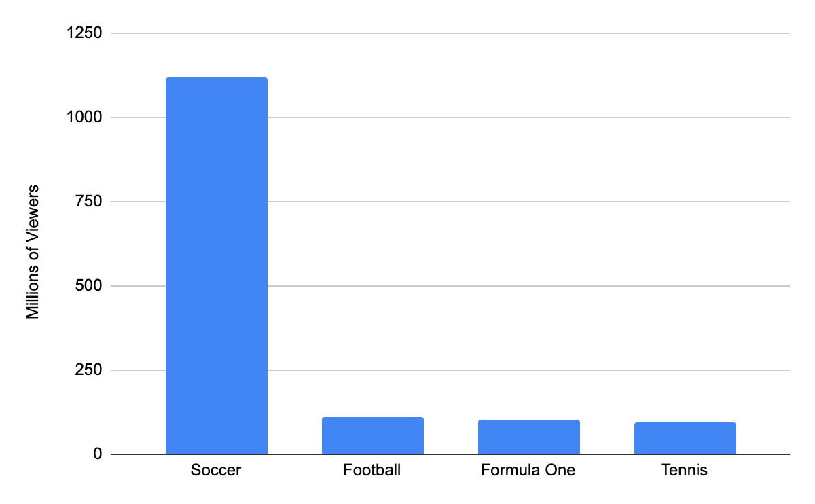The width and height of the screenshot is (815, 504).
Task: Click the Formula One x-axis label
Action: click(528, 470)
